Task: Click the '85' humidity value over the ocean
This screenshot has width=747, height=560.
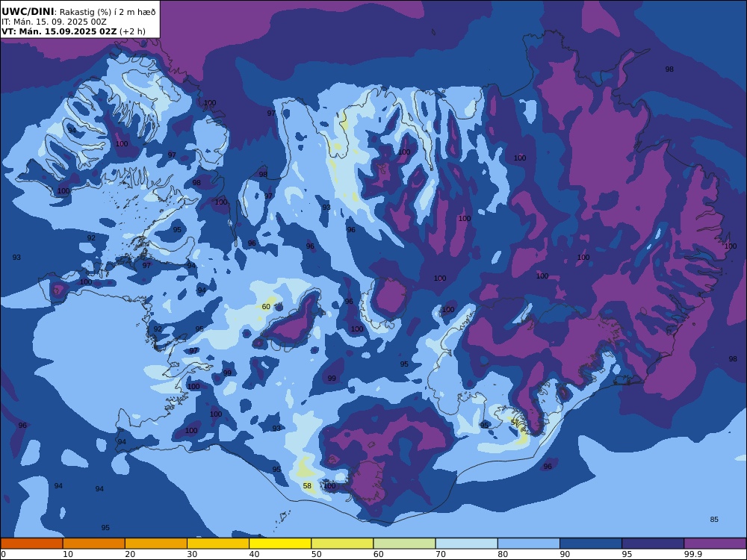Action: point(714,520)
